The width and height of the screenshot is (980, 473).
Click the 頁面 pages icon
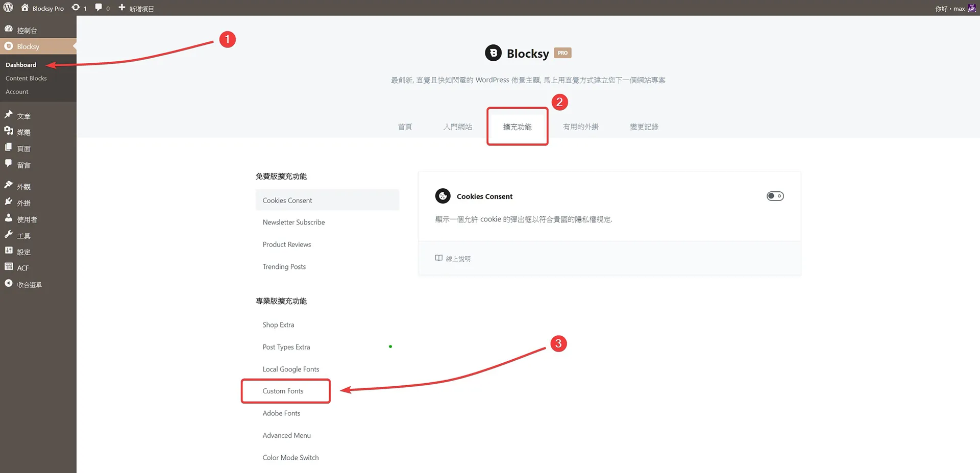(x=9, y=147)
